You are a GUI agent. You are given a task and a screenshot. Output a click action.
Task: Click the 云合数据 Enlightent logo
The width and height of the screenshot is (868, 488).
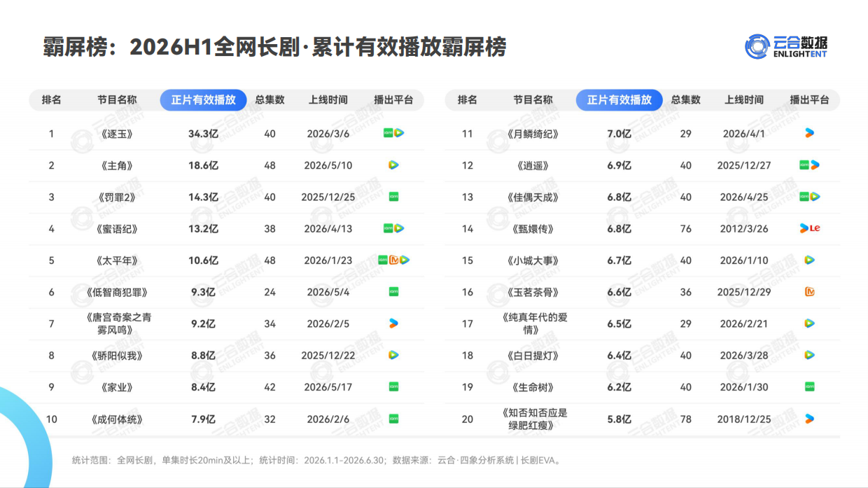(x=786, y=47)
